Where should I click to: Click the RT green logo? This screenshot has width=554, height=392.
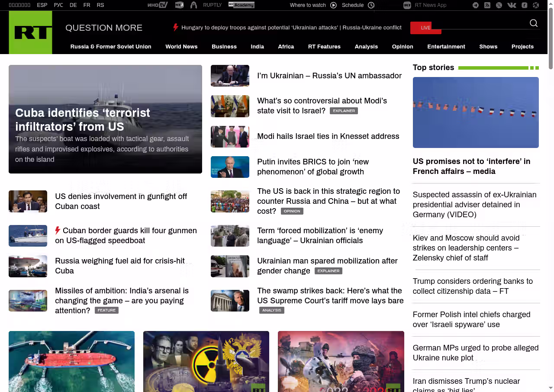(x=30, y=32)
